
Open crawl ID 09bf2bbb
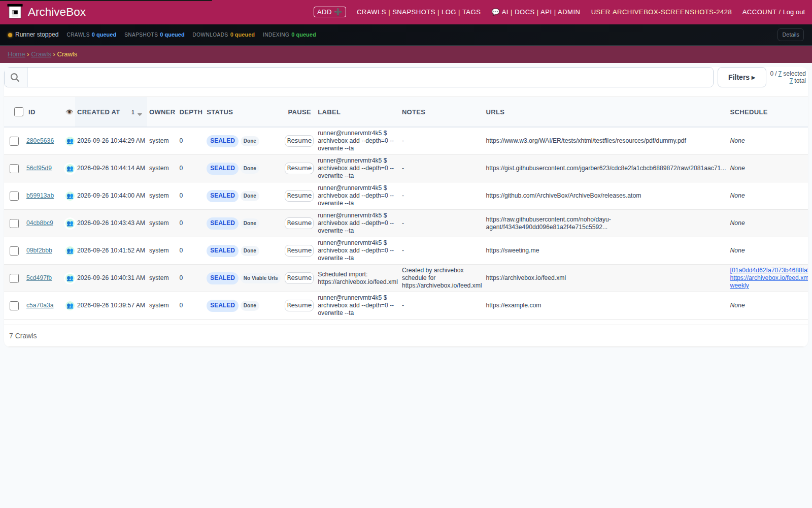[39, 250]
